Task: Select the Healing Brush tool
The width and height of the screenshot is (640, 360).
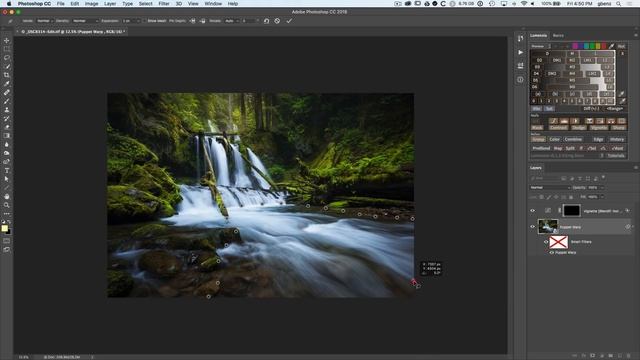Action: 7,92
